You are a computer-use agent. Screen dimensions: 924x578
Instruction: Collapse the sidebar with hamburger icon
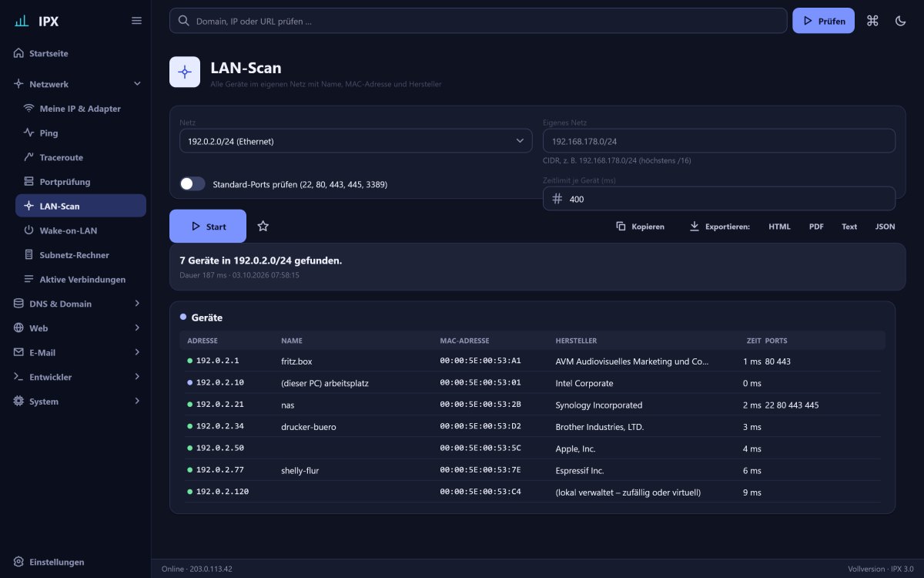(136, 21)
